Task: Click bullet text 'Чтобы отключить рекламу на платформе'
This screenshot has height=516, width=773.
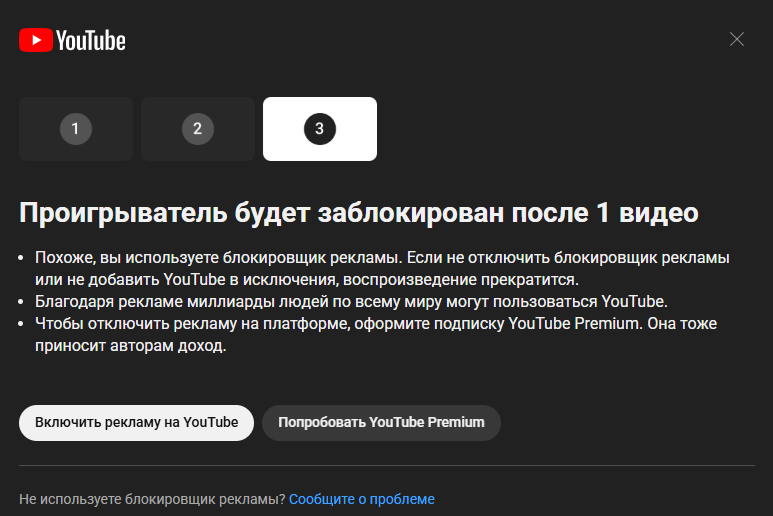Action: [376, 335]
